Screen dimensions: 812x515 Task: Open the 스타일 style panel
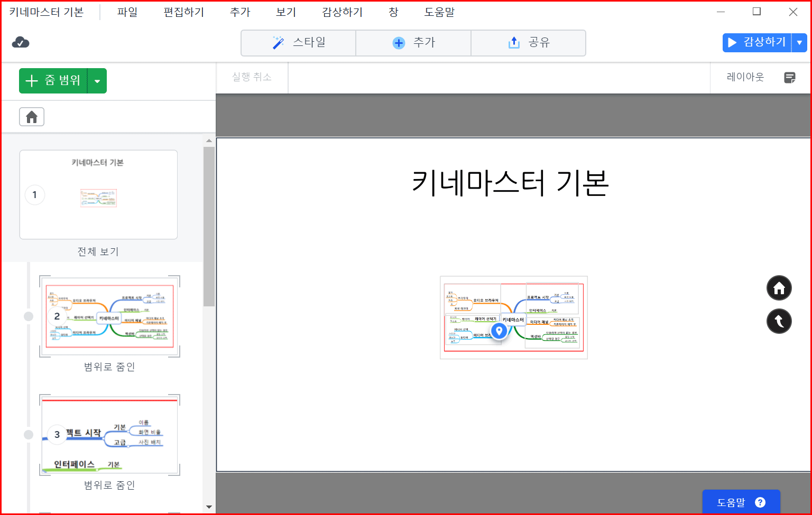(x=298, y=43)
